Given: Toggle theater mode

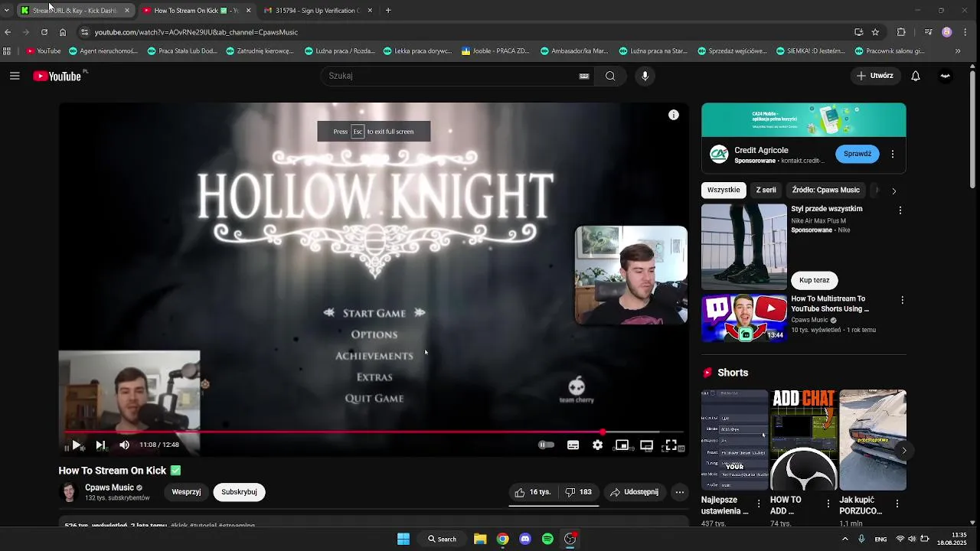Looking at the screenshot, I should click(647, 445).
